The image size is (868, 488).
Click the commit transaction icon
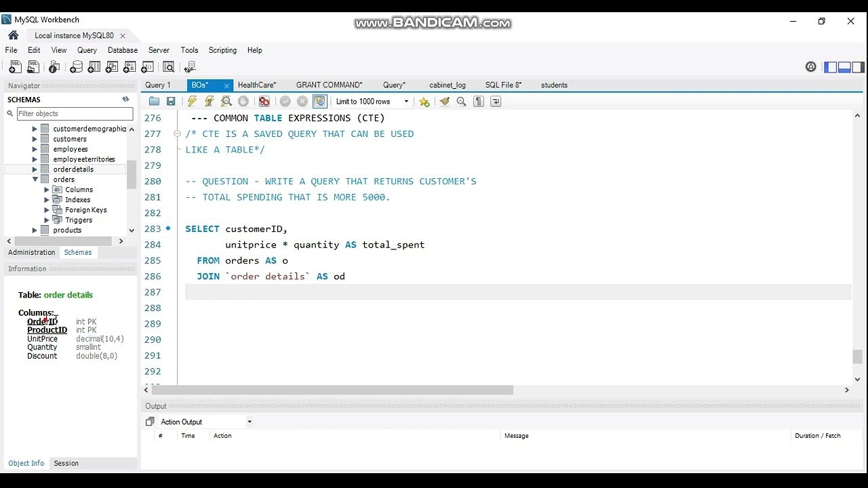click(285, 102)
